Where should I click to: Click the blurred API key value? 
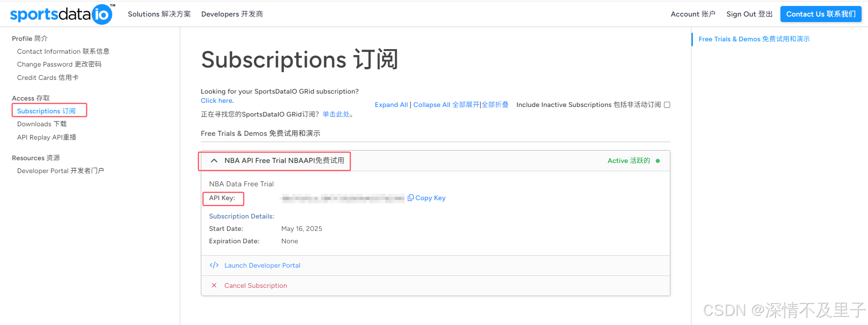click(x=343, y=198)
